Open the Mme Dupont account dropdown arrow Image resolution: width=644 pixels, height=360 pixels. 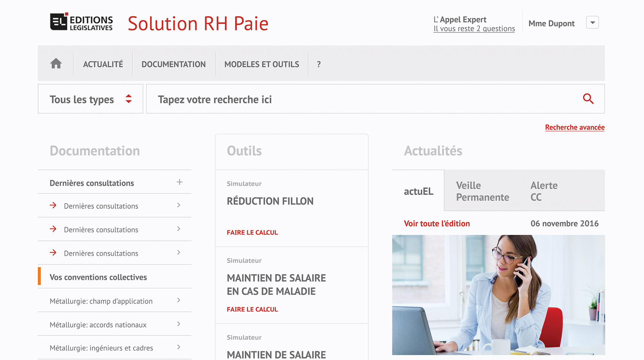[592, 22]
